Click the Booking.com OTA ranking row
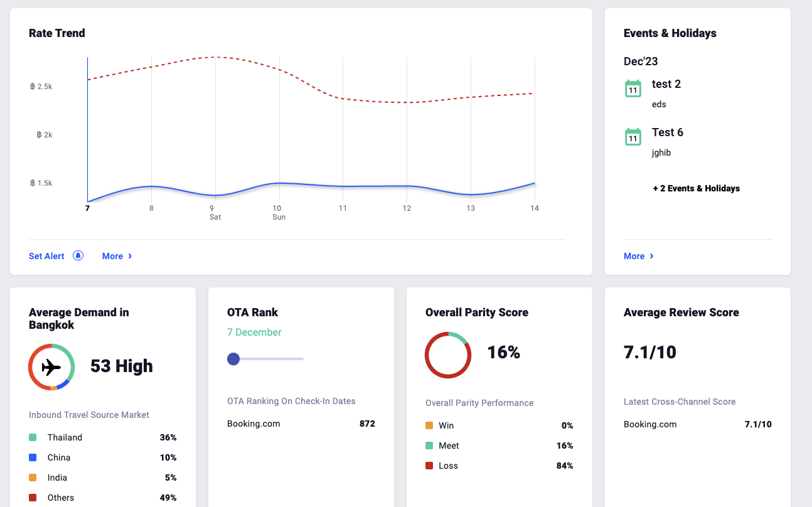The height and width of the screenshot is (507, 812). coord(301,424)
